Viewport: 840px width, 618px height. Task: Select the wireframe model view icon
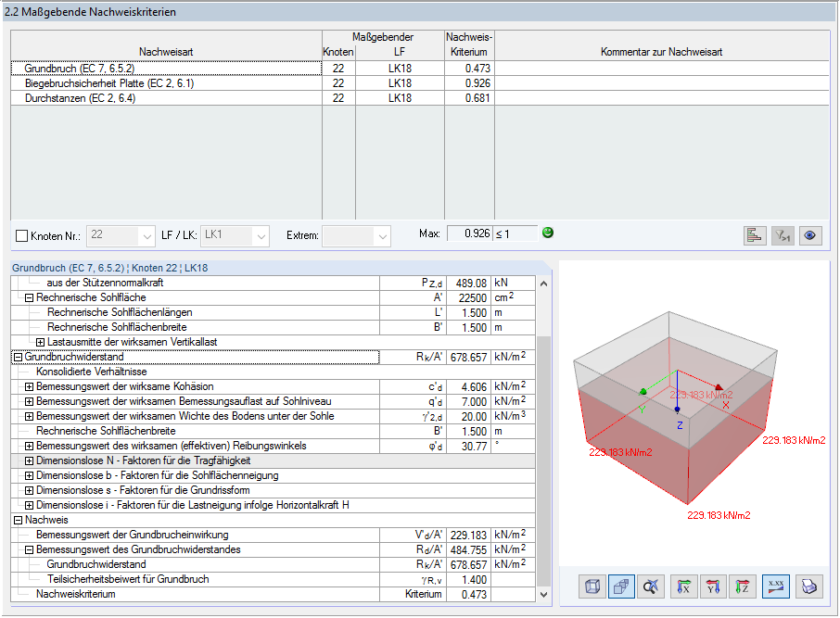coord(591,586)
